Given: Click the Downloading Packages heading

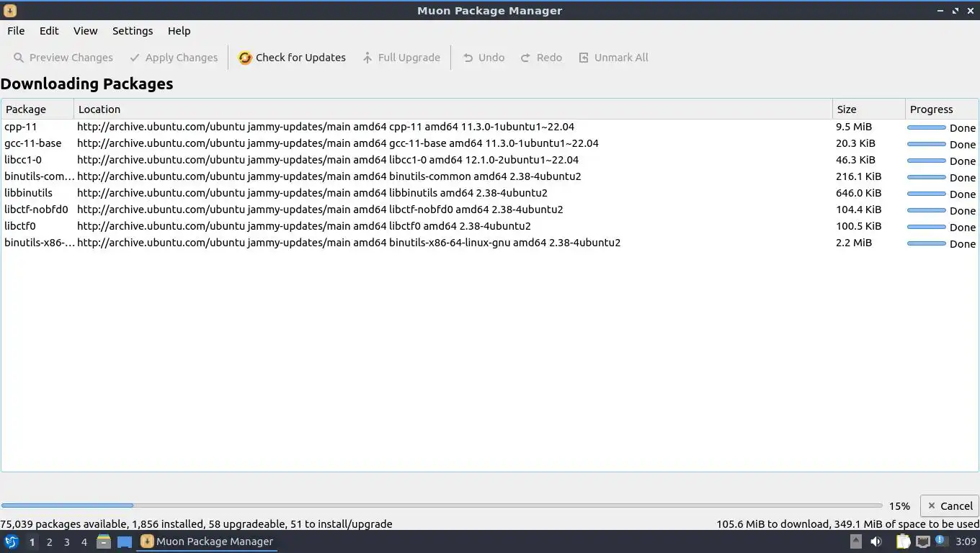Looking at the screenshot, I should 86,84.
